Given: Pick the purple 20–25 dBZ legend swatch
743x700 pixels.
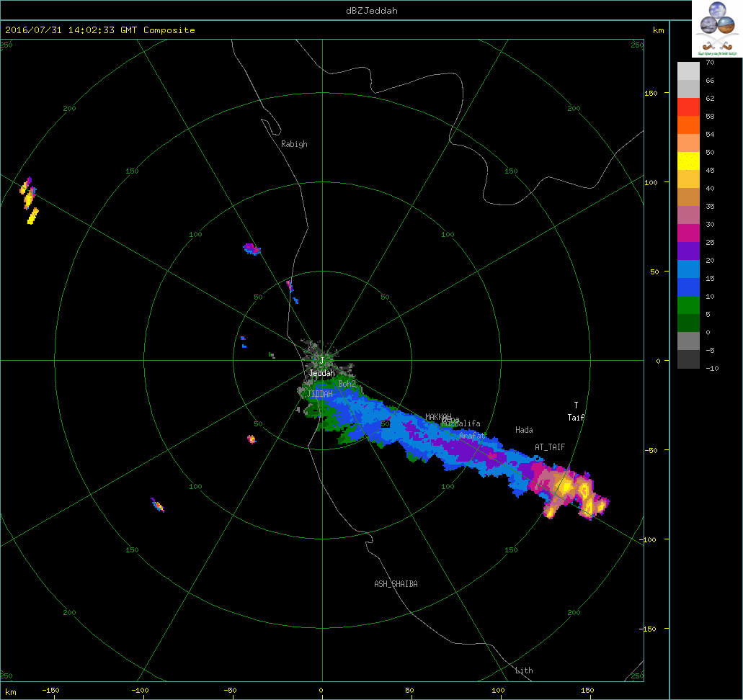Looking at the screenshot, I should click(x=688, y=251).
